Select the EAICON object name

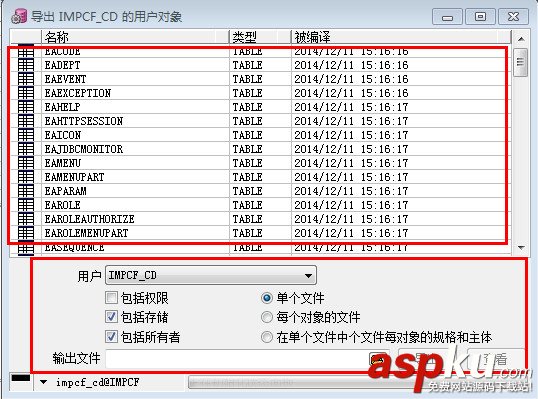(62, 135)
